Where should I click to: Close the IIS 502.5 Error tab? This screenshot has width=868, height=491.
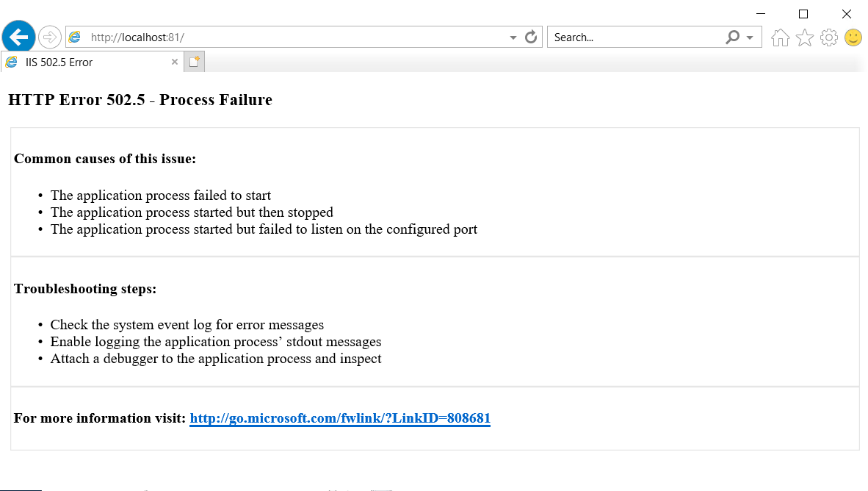[175, 62]
